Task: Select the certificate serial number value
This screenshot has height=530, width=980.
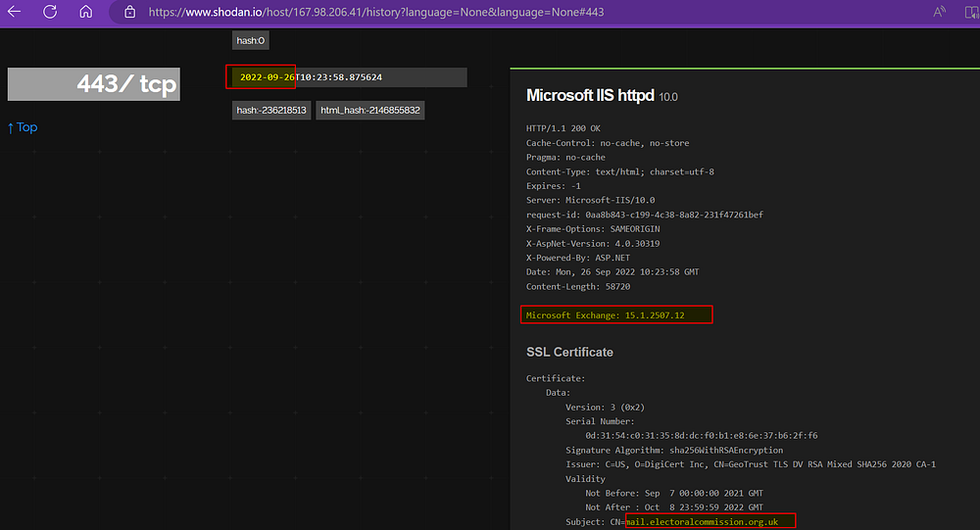Action: 702,436
